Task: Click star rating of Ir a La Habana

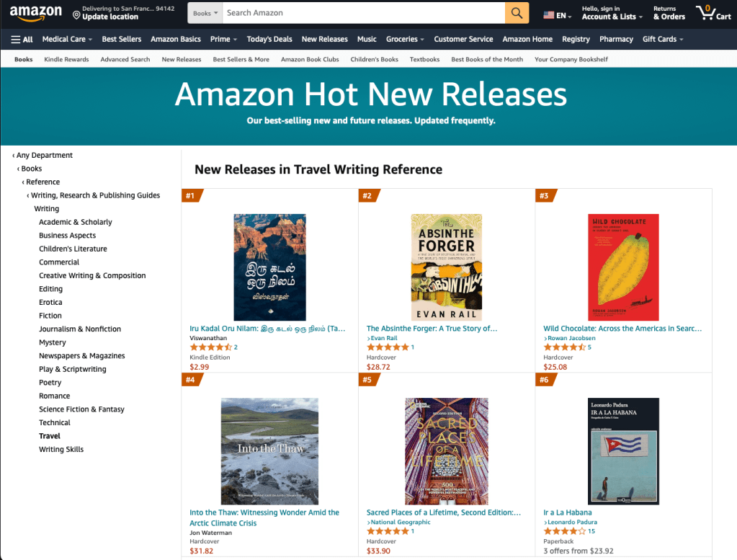Action: click(563, 531)
